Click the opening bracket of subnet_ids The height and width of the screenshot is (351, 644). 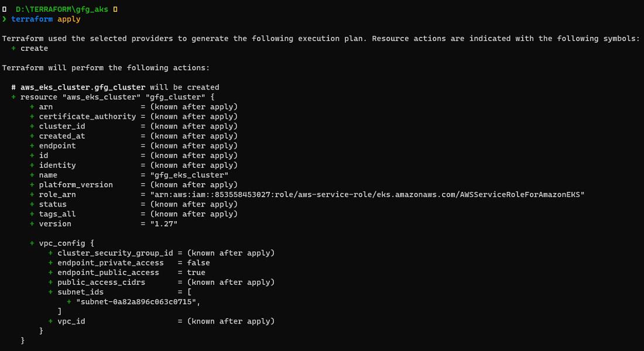190,292
